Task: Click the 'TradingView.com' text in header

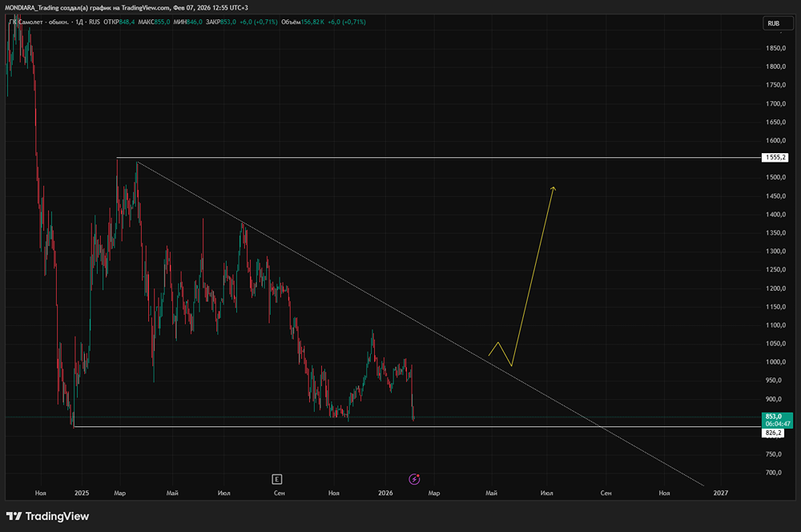Action: [x=145, y=8]
